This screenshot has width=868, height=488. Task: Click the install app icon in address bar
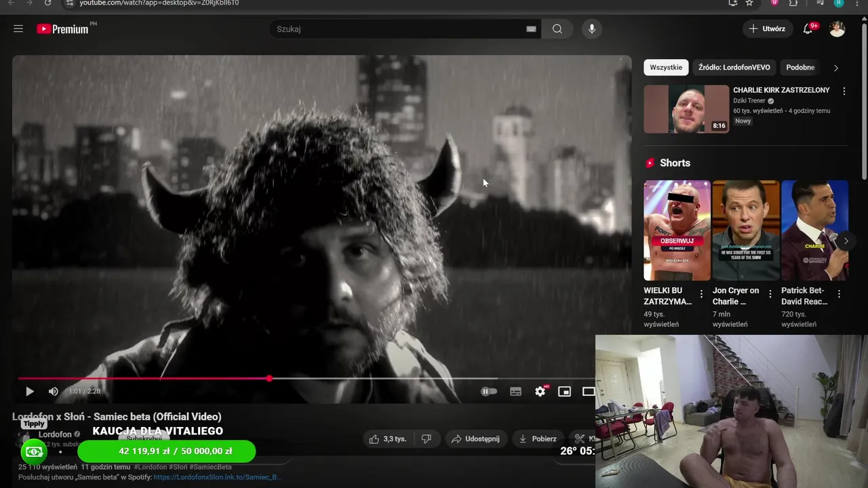733,3
